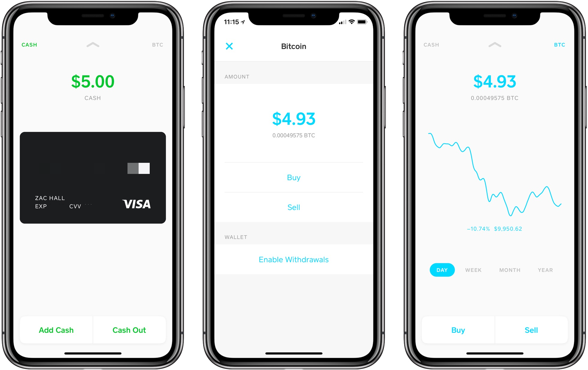Enable Withdrawals in wallet section
This screenshot has height=370, width=588.
click(293, 259)
